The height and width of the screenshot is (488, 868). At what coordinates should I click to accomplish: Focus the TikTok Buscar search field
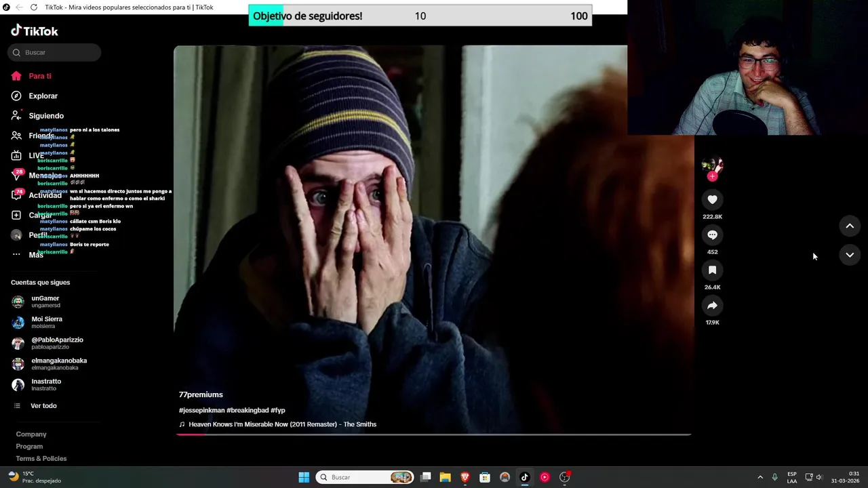(54, 52)
